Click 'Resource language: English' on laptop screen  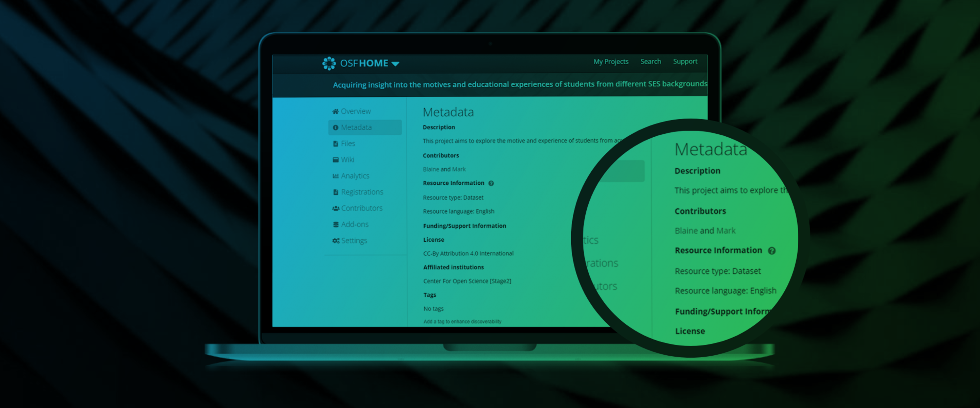[459, 211]
